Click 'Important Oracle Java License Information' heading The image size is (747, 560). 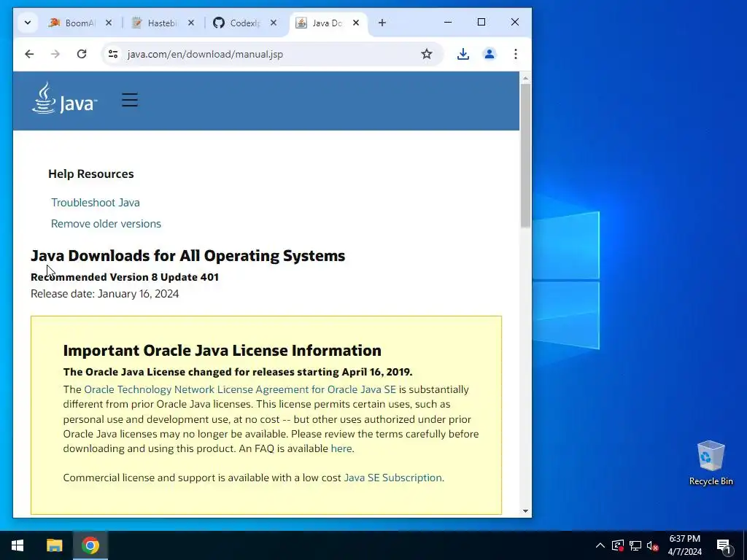click(x=222, y=351)
